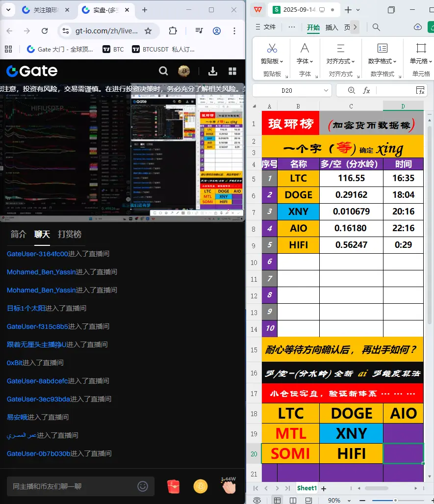Expand the Name Box D20 dropdown
Image resolution: width=434 pixels, height=504 pixels.
326,91
